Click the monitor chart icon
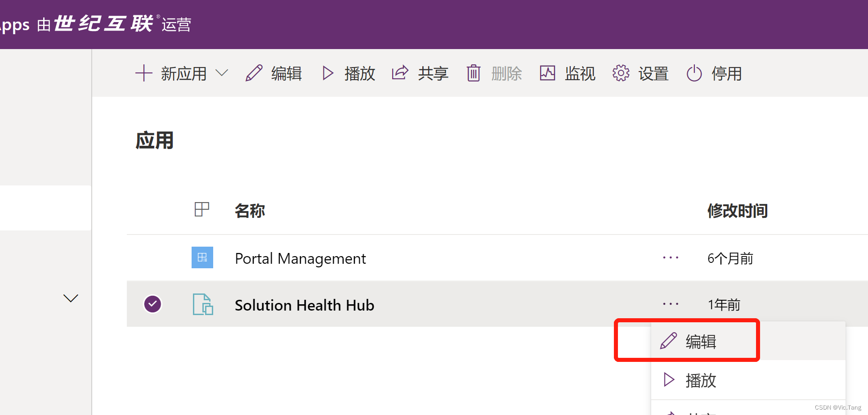868x415 pixels. click(547, 73)
